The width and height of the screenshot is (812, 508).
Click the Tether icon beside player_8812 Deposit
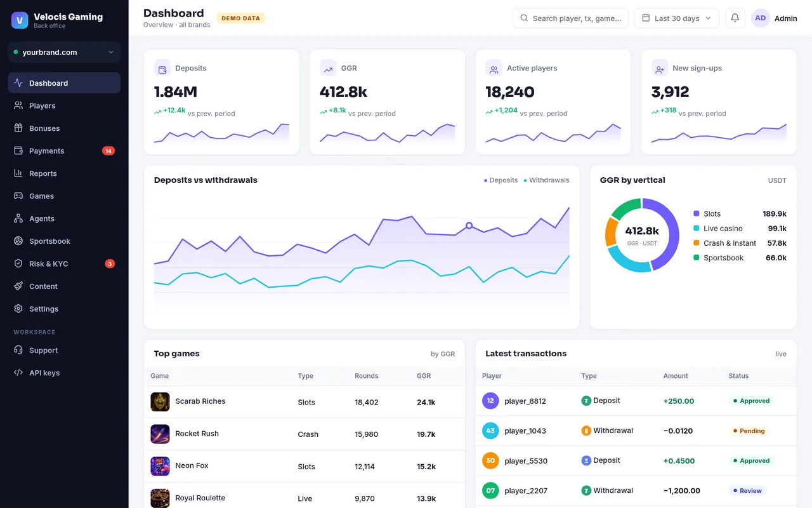click(586, 401)
